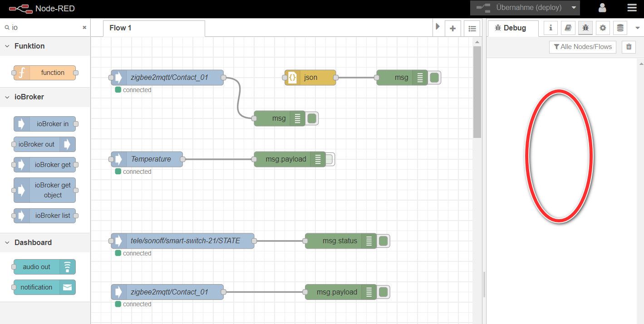This screenshot has height=324, width=644.
Task: Open the help book sidebar tab
Action: (568, 28)
